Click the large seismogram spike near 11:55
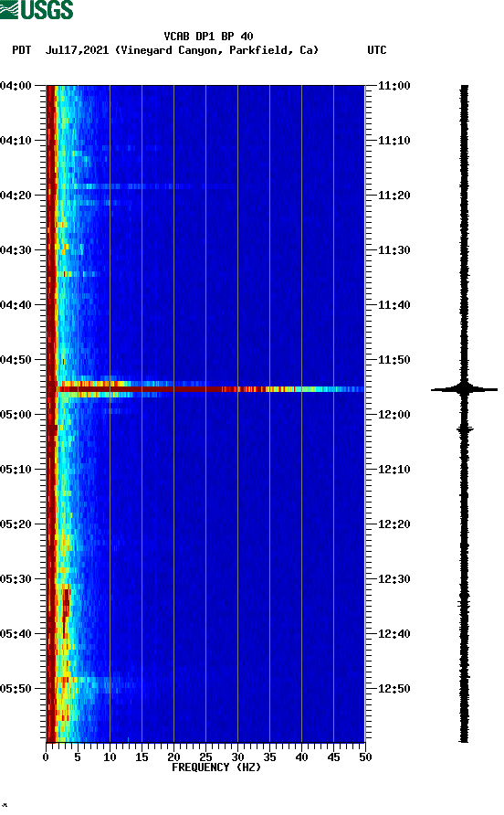The image size is (504, 815). pos(464,389)
